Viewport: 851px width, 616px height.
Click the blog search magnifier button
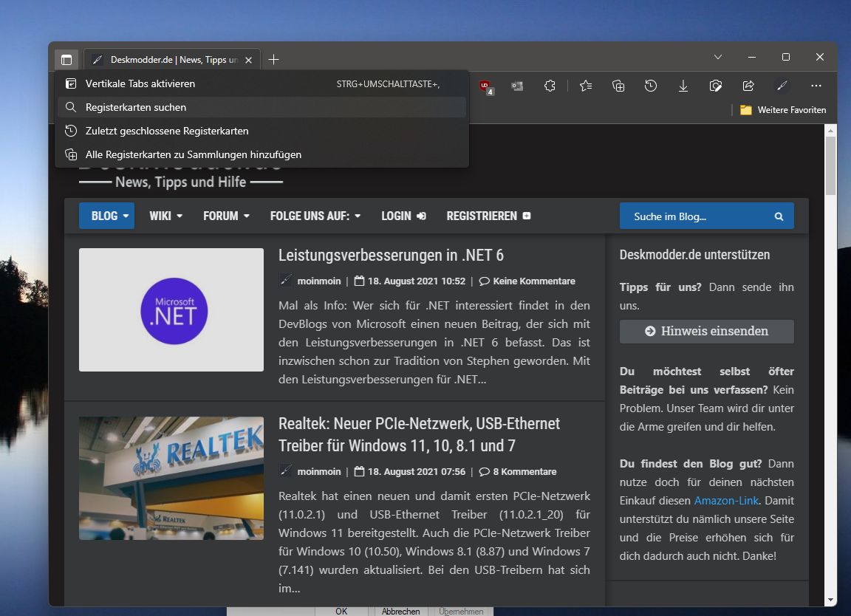(779, 216)
